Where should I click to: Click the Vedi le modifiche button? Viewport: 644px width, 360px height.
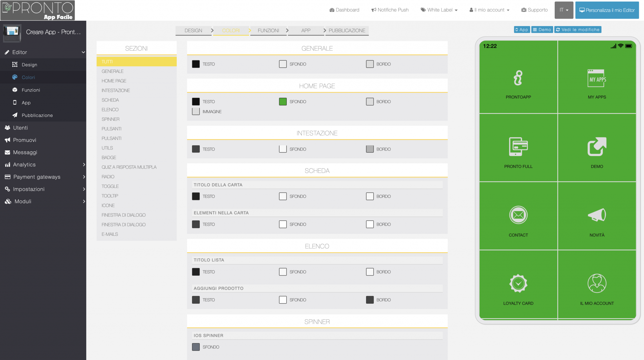tap(578, 30)
